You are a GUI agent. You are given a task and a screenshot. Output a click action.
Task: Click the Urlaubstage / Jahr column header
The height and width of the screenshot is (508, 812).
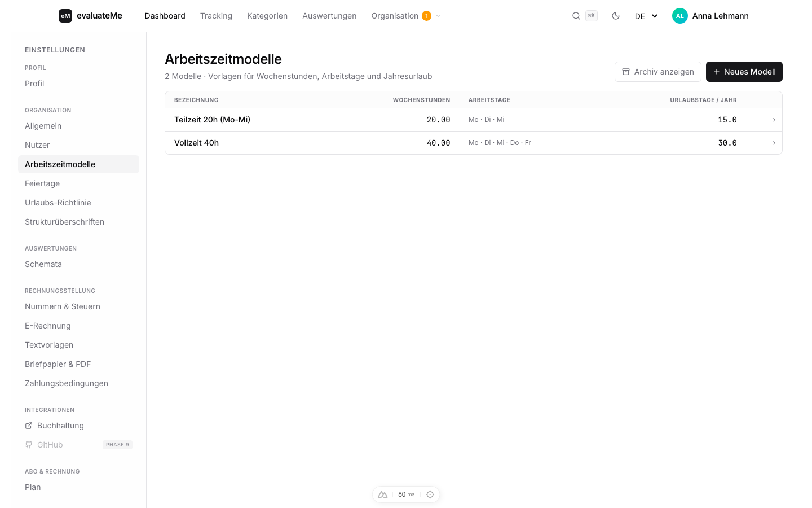pos(703,100)
